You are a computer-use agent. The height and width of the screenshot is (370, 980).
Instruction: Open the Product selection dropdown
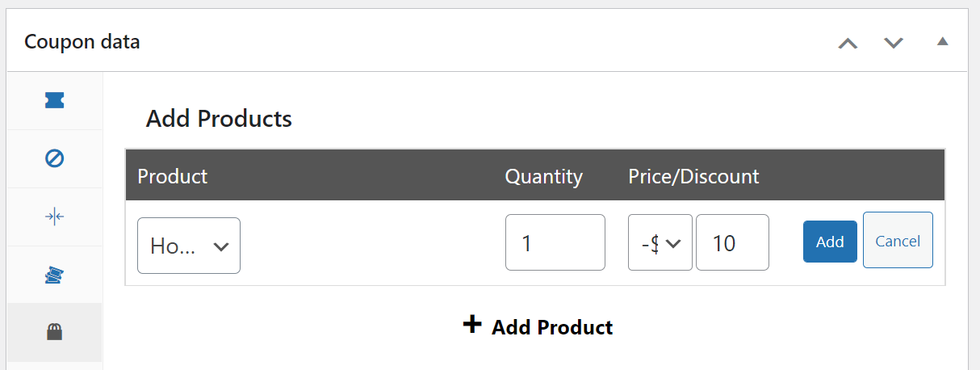coord(189,246)
